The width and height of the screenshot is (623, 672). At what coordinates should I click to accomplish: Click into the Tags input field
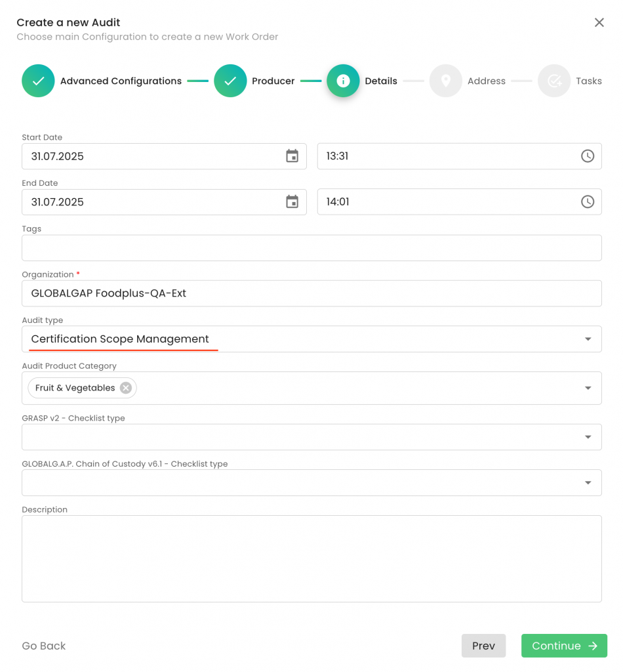point(311,248)
